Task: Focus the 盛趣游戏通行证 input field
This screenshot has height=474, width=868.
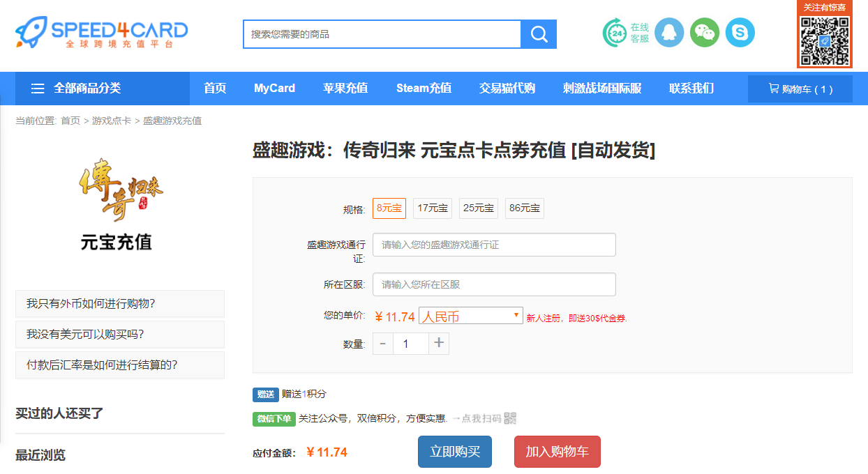Action: (494, 245)
